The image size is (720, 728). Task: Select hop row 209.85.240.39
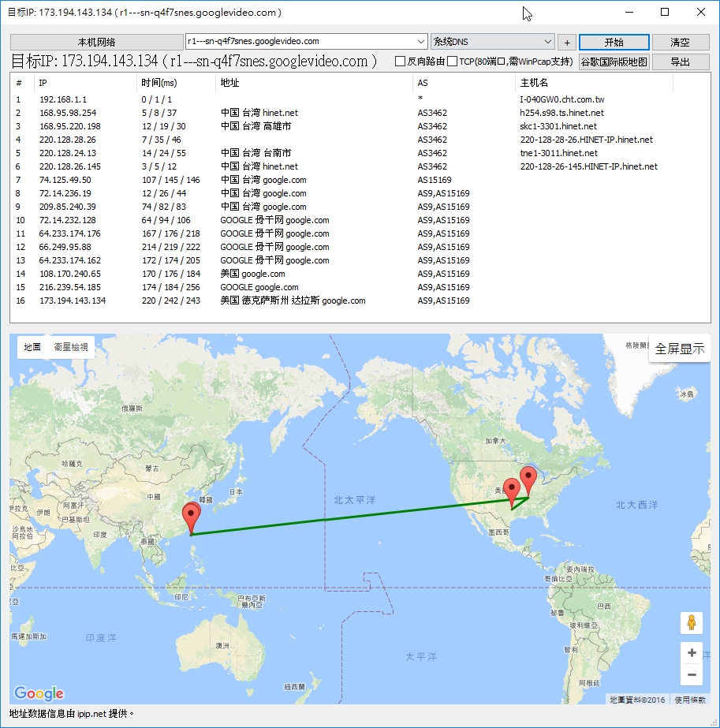click(360, 207)
